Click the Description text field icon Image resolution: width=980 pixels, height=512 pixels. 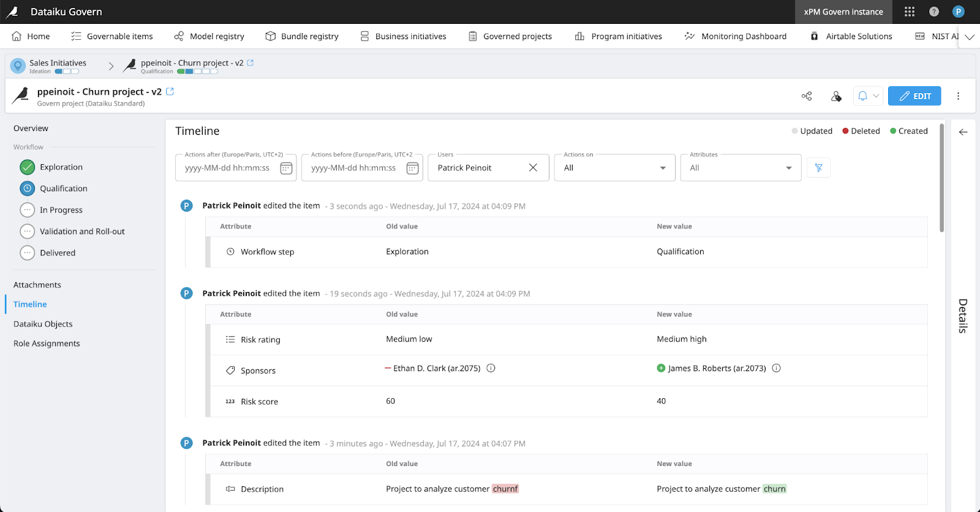tap(230, 489)
